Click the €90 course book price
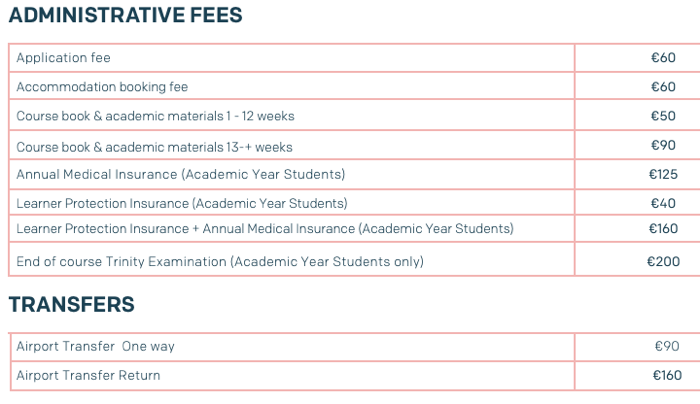The width and height of the screenshot is (700, 404). pos(663,145)
